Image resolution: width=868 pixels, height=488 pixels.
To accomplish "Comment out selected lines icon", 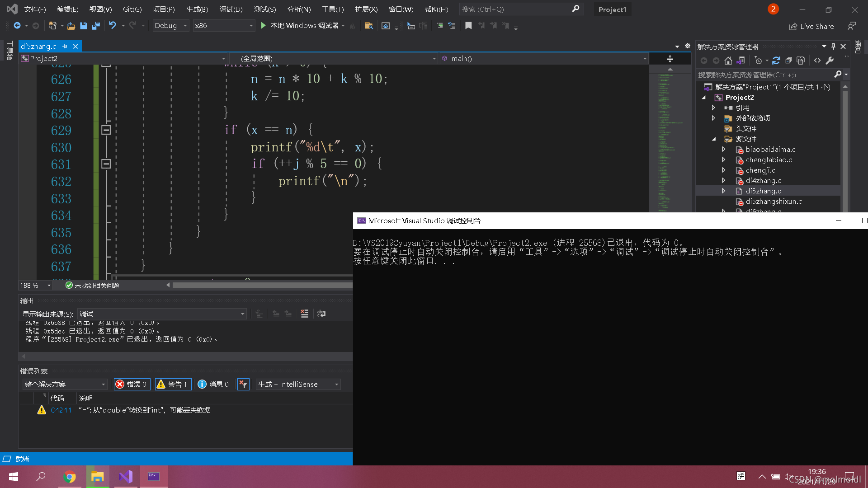I will click(x=440, y=26).
